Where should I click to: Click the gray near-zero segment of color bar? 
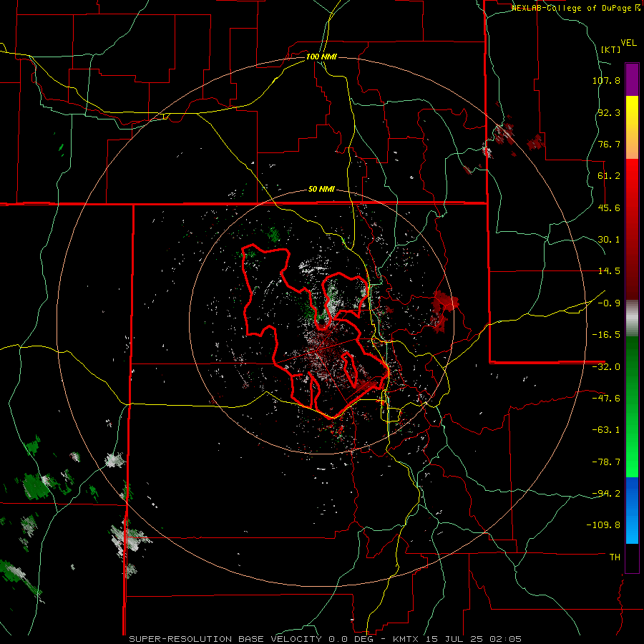pos(632,318)
